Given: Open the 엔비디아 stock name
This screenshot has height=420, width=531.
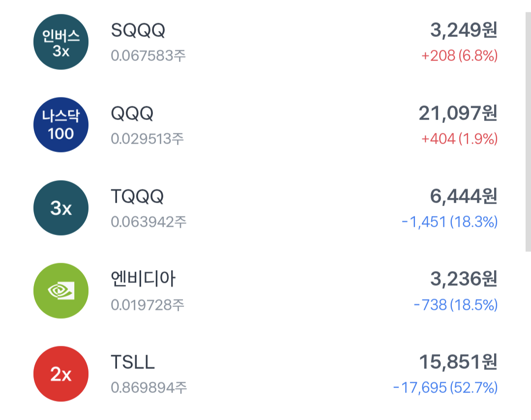Looking at the screenshot, I should pos(143,279).
